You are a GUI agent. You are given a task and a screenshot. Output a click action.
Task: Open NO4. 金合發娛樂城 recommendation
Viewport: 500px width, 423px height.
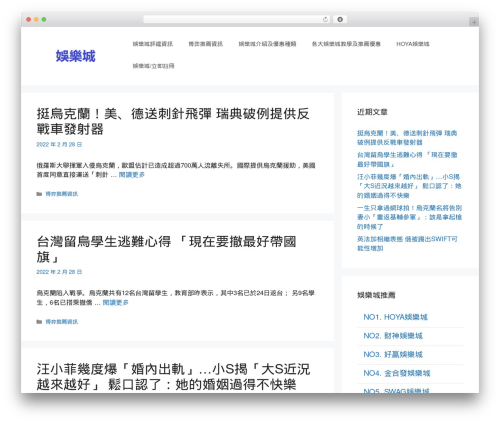click(x=397, y=373)
